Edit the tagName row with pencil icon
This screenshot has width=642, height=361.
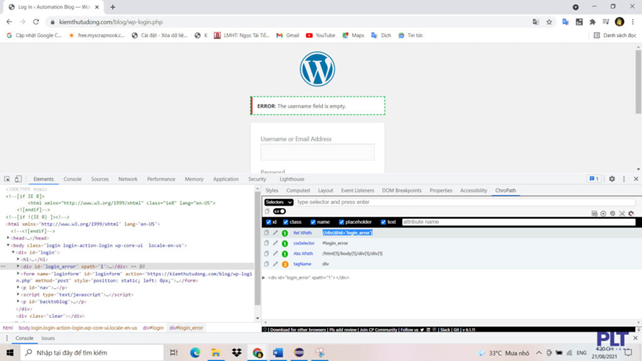[275, 264]
